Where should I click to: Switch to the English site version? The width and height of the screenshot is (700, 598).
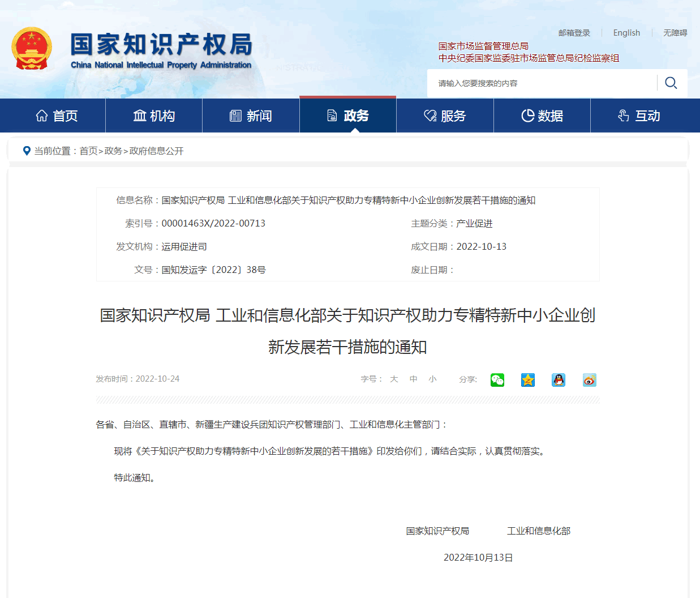(x=626, y=33)
